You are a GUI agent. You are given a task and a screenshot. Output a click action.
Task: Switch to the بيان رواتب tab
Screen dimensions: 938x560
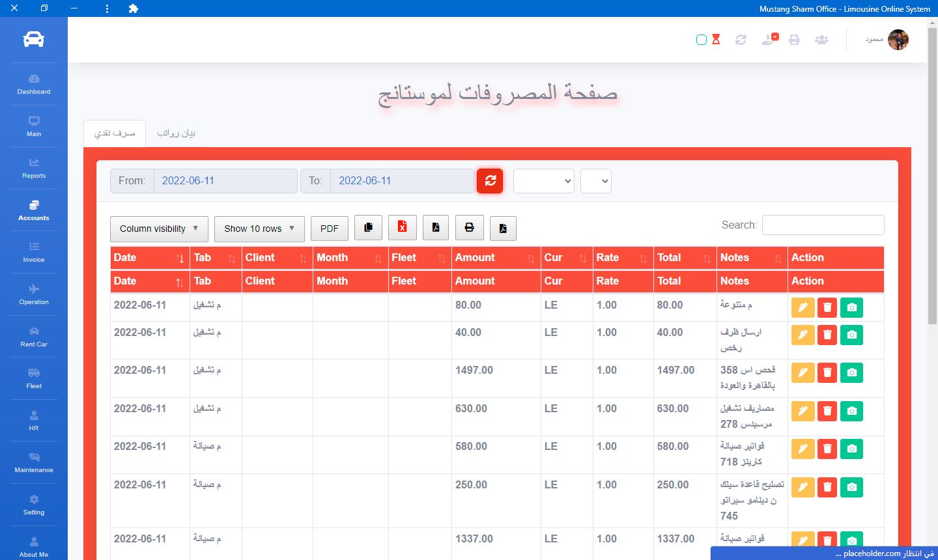click(x=176, y=133)
